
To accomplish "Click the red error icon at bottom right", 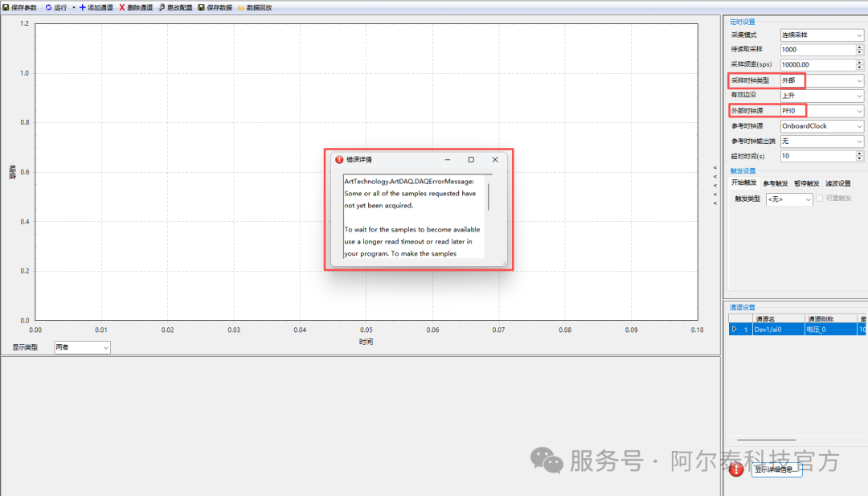I will [x=735, y=469].
